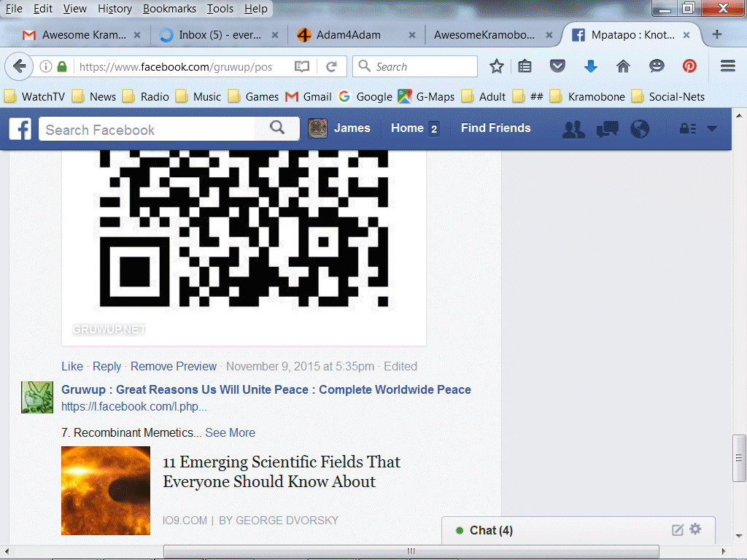Expand the Chat (4) panel
Screen dimensions: 747x560
coord(491,531)
